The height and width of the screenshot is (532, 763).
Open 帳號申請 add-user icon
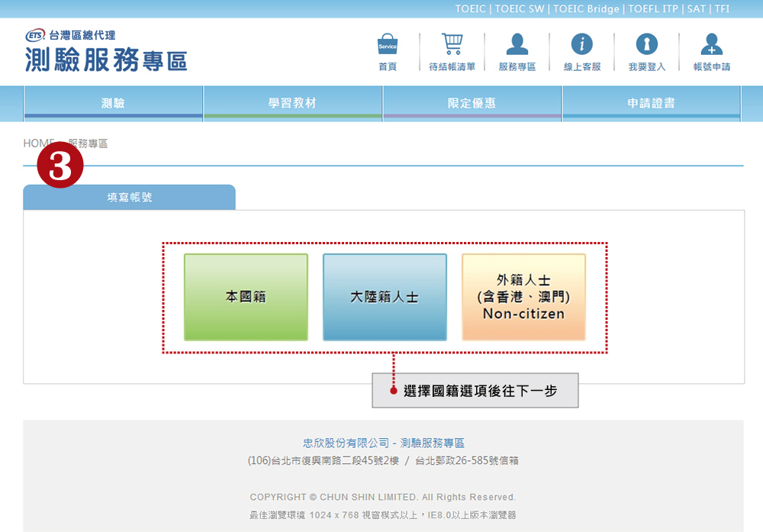coord(711,45)
